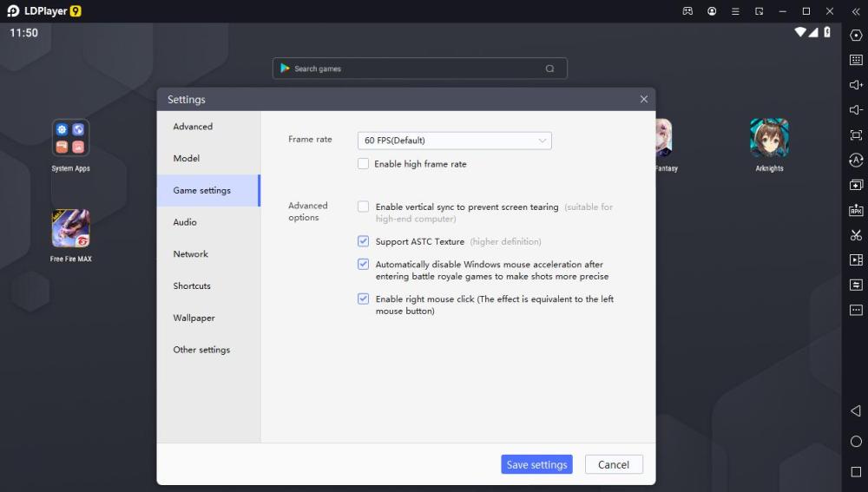
Task: Enable high frame rate checkbox
Action: (x=364, y=164)
